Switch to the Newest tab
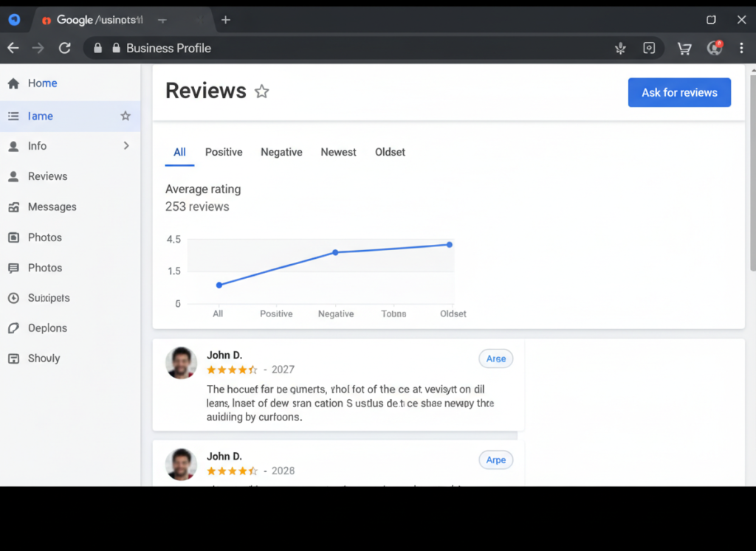Screen dimensions: 756x551 click(338, 152)
